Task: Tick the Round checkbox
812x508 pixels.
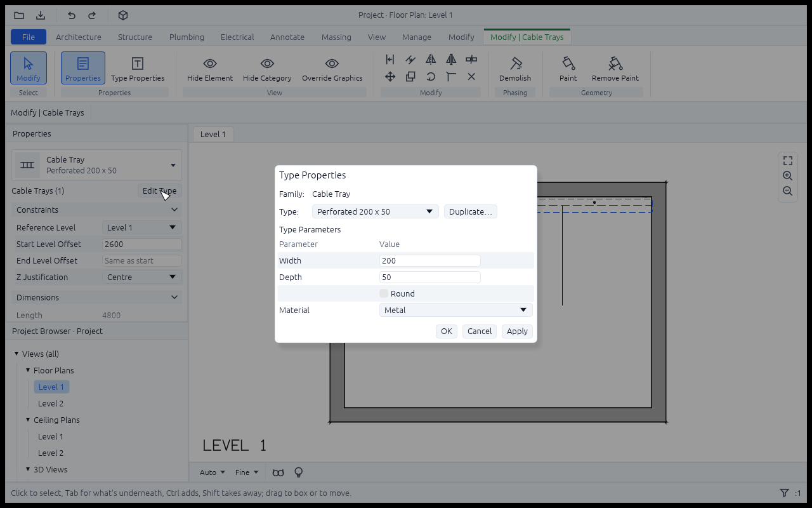Action: pos(384,293)
